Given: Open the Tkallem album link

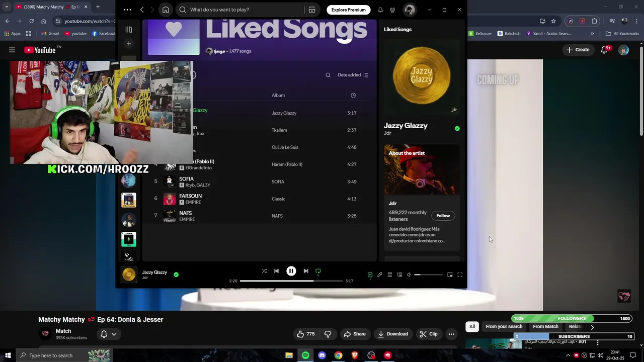Looking at the screenshot, I should (279, 130).
